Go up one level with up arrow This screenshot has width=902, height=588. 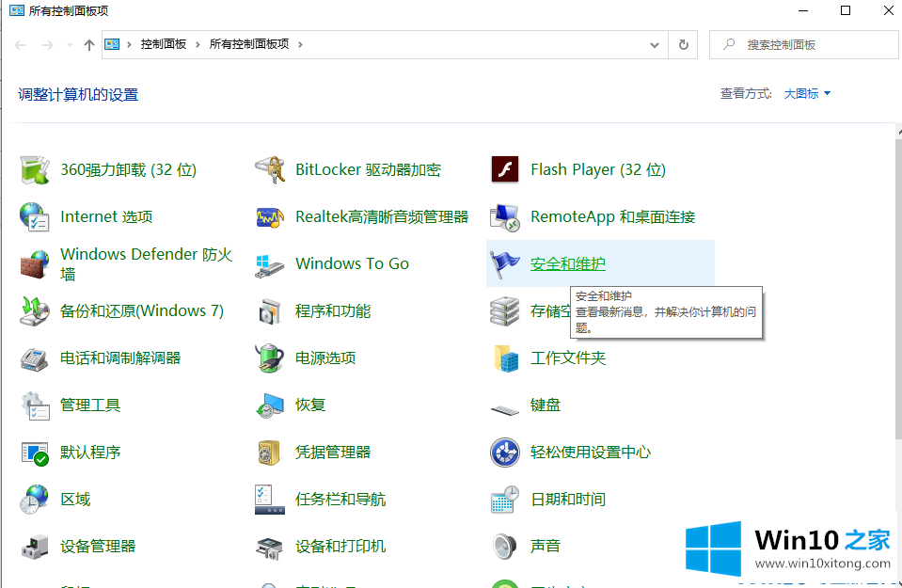(89, 45)
